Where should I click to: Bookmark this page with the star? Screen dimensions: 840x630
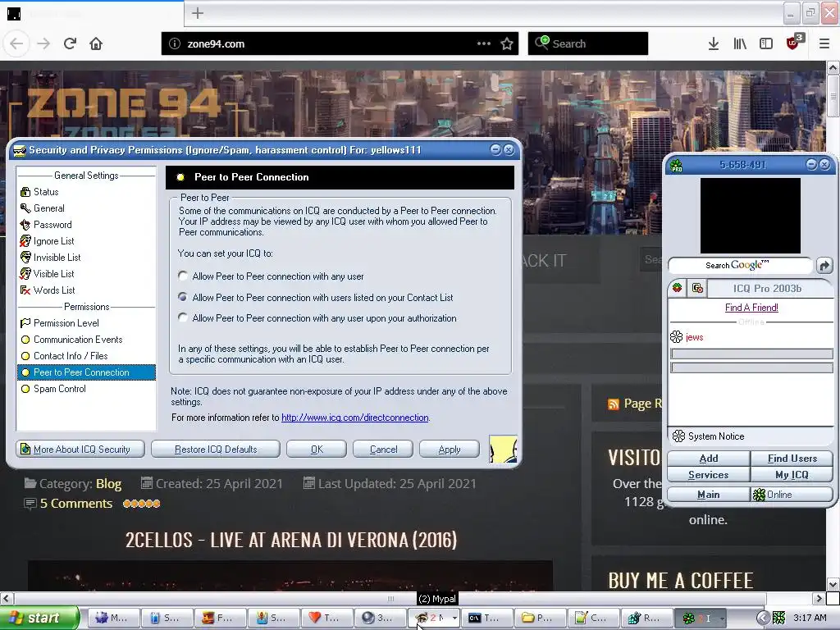(507, 44)
